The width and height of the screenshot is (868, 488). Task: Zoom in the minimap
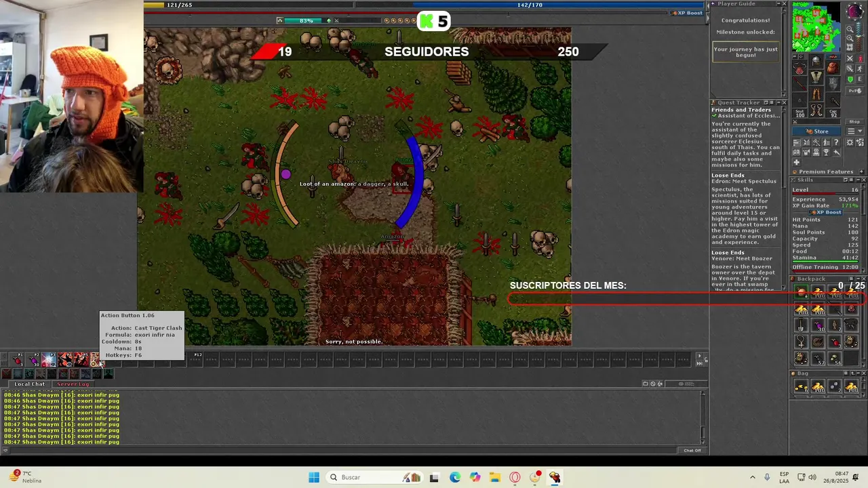[850, 38]
